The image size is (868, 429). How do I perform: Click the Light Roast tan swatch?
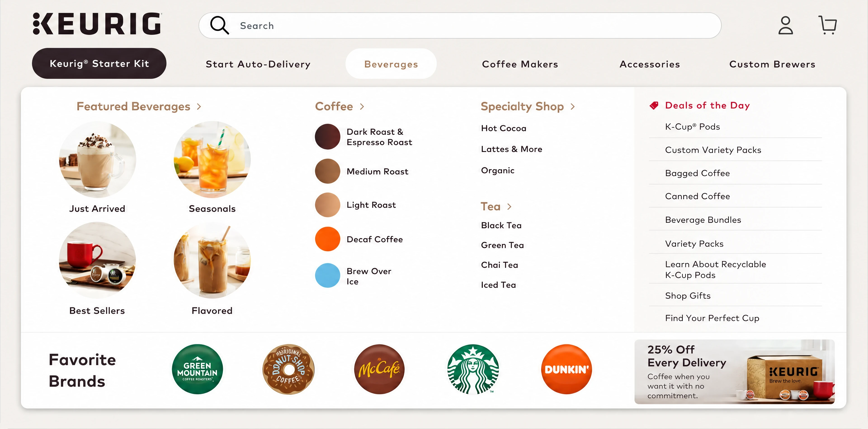coord(328,205)
